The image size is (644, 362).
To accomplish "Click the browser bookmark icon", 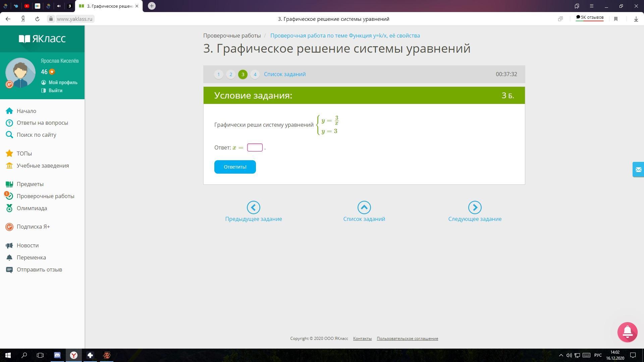I will click(616, 19).
